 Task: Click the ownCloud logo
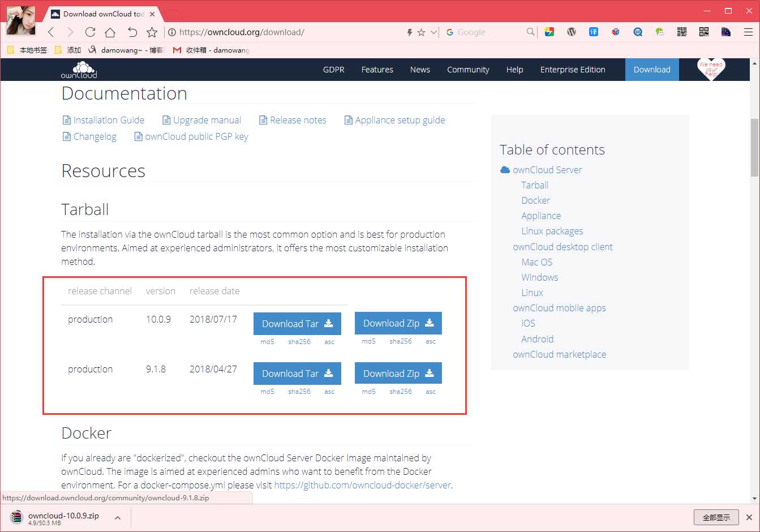(x=79, y=70)
